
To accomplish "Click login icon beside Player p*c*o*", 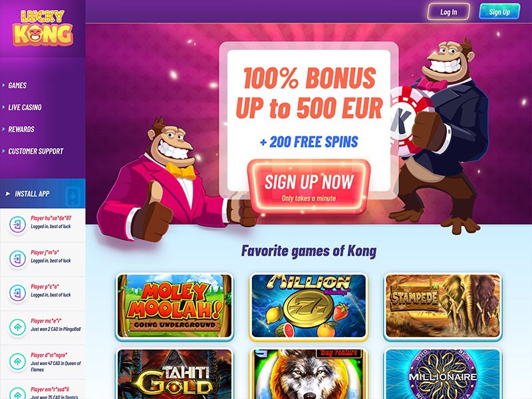I will (x=18, y=293).
